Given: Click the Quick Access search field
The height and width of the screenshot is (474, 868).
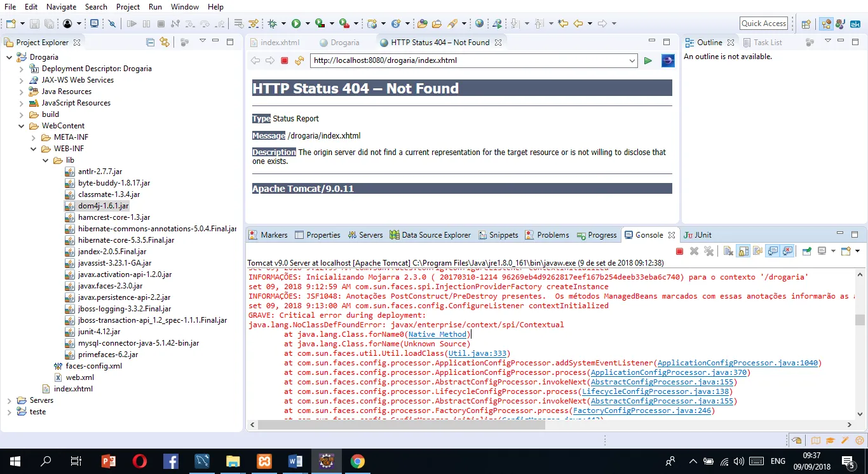Looking at the screenshot, I should point(763,24).
